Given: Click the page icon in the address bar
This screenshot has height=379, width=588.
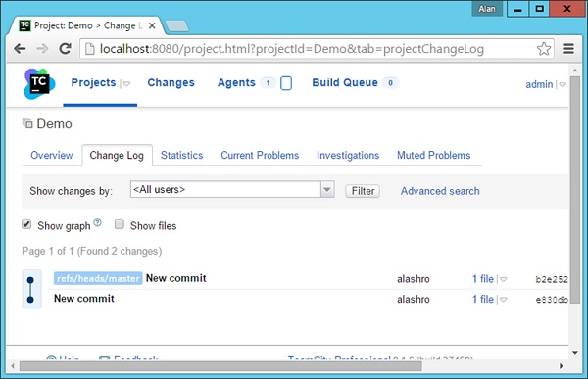Looking at the screenshot, I should (89, 49).
